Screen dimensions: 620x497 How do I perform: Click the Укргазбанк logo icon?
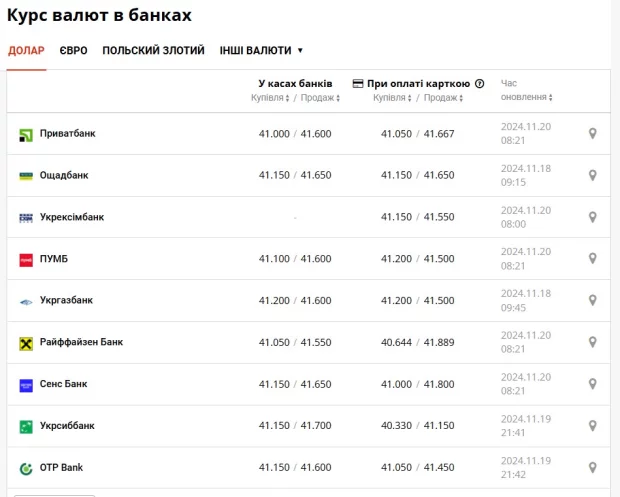point(26,301)
